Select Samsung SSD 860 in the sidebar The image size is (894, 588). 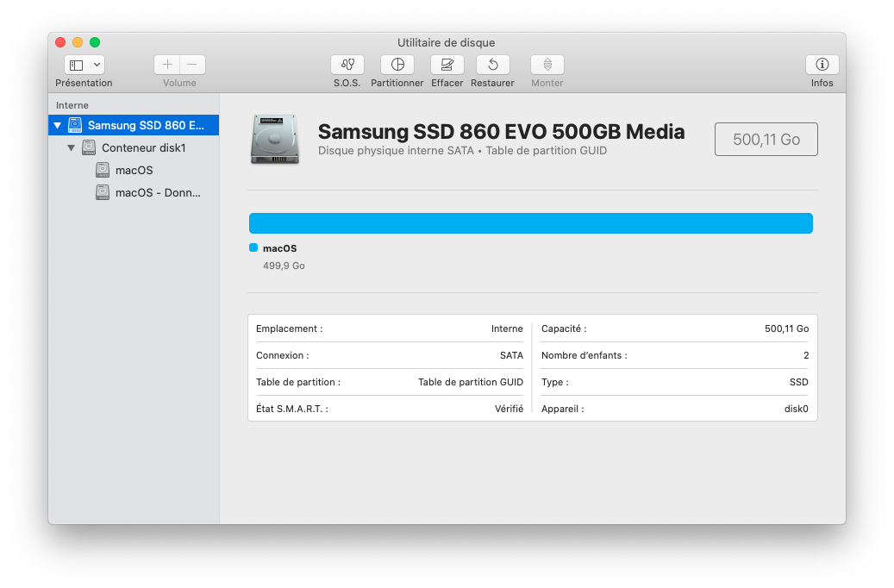pos(147,126)
